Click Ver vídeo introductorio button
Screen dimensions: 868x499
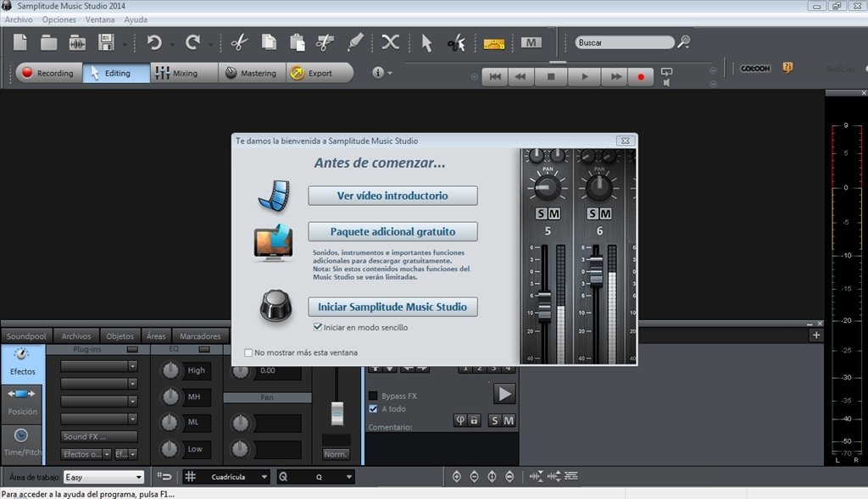[392, 196]
